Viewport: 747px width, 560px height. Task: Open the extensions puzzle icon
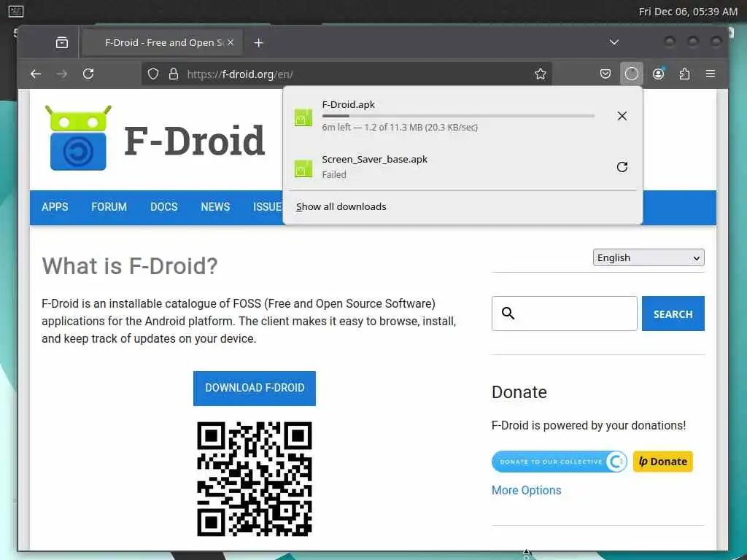(x=684, y=74)
